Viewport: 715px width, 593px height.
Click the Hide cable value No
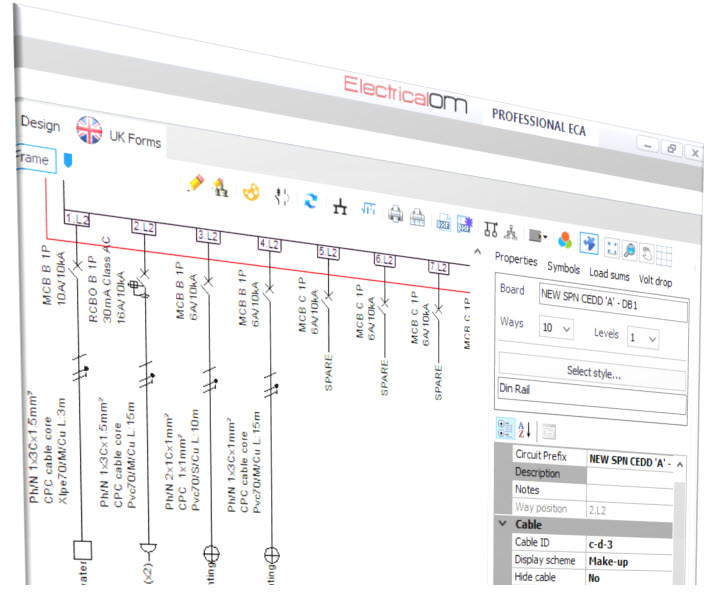pyautogui.click(x=630, y=578)
